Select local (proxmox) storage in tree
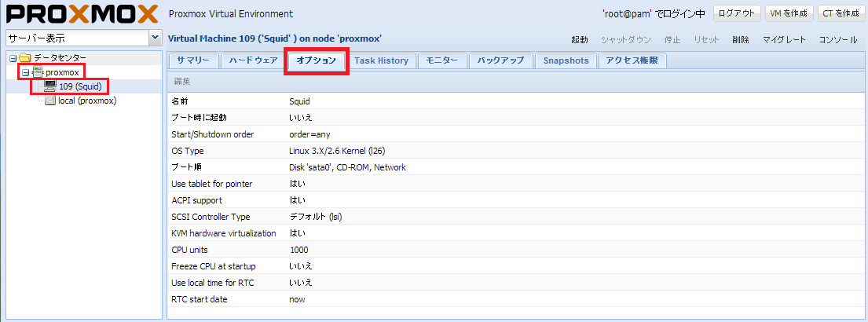868x322 pixels. tap(87, 101)
